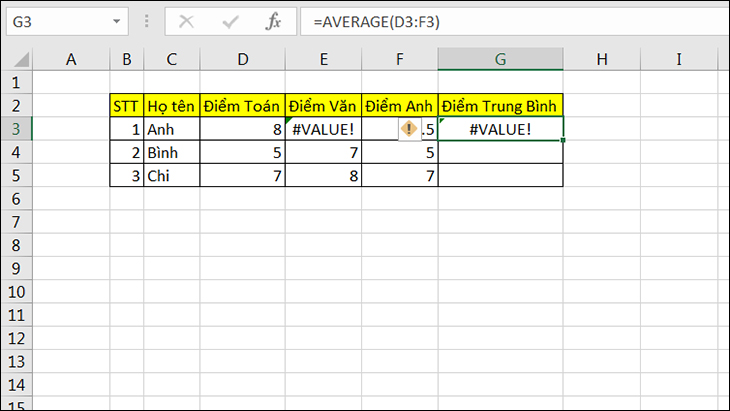Select cell G3 showing #VALUE! error
Screen dimensions: 730x411
pyautogui.click(x=500, y=129)
